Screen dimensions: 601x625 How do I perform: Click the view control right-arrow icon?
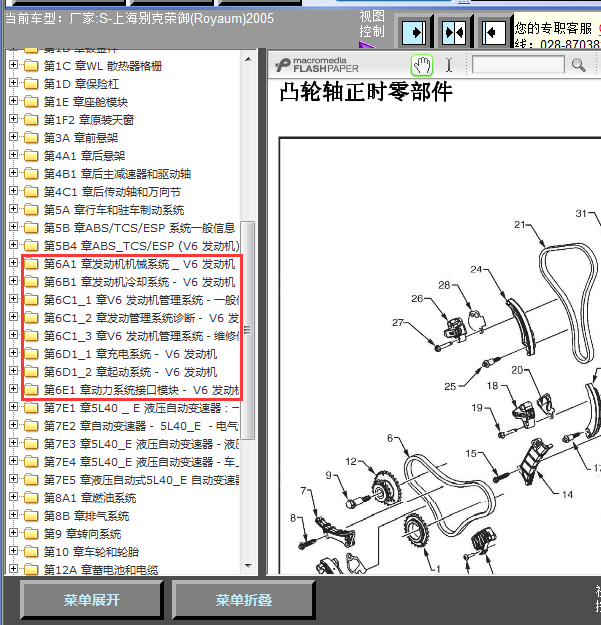pos(414,32)
